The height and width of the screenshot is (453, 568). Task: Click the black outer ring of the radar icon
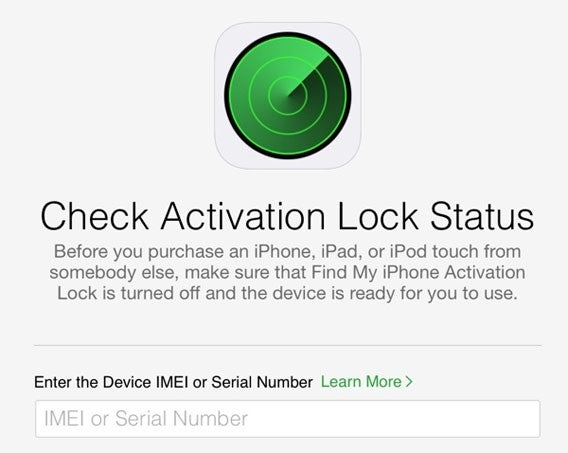coord(226,96)
